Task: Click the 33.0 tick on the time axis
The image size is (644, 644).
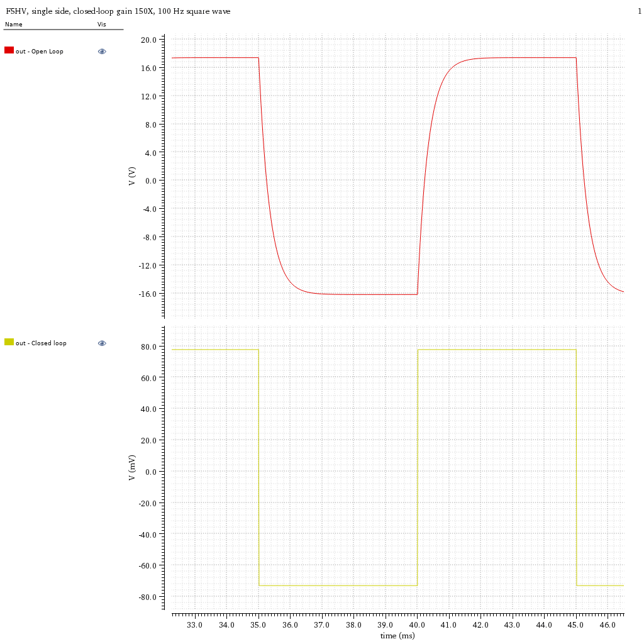Action: 194,625
